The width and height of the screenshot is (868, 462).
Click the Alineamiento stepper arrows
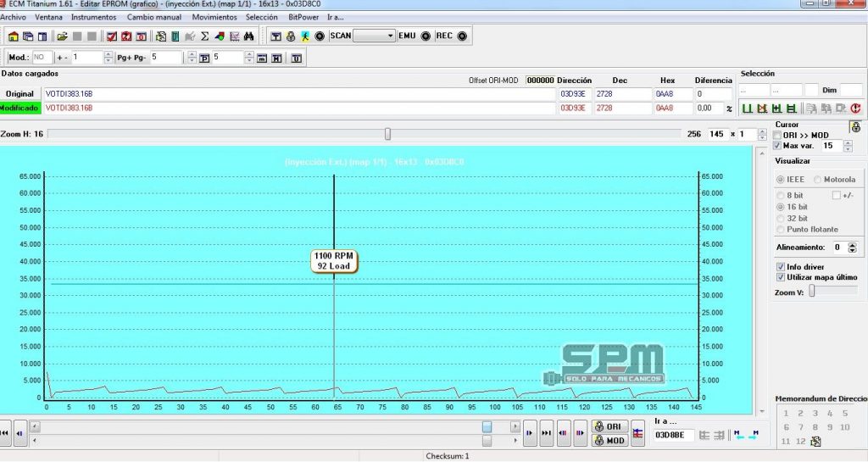(x=853, y=248)
